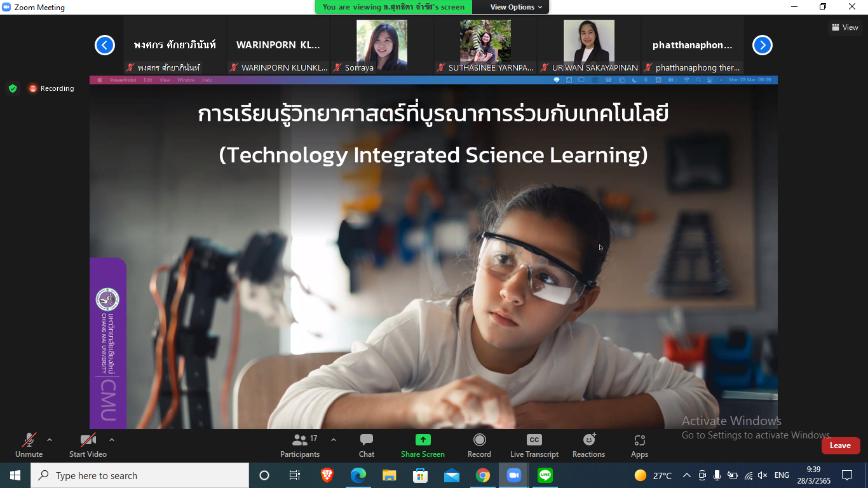Start Video camera
Image resolution: width=868 pixels, height=488 pixels.
click(88, 445)
